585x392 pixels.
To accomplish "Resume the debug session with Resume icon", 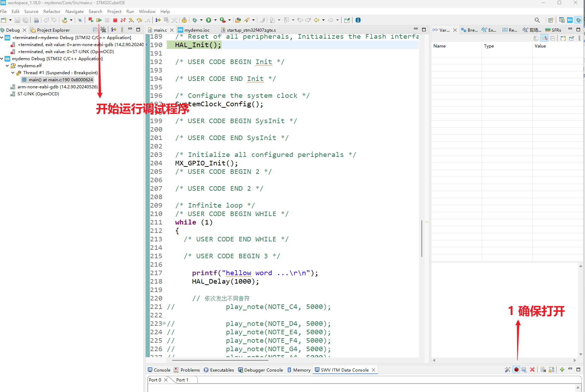I will 99,20.
